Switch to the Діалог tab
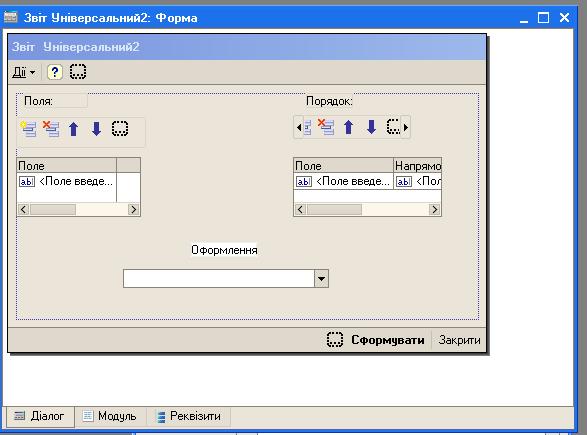This screenshot has height=435, width=587. click(39, 416)
